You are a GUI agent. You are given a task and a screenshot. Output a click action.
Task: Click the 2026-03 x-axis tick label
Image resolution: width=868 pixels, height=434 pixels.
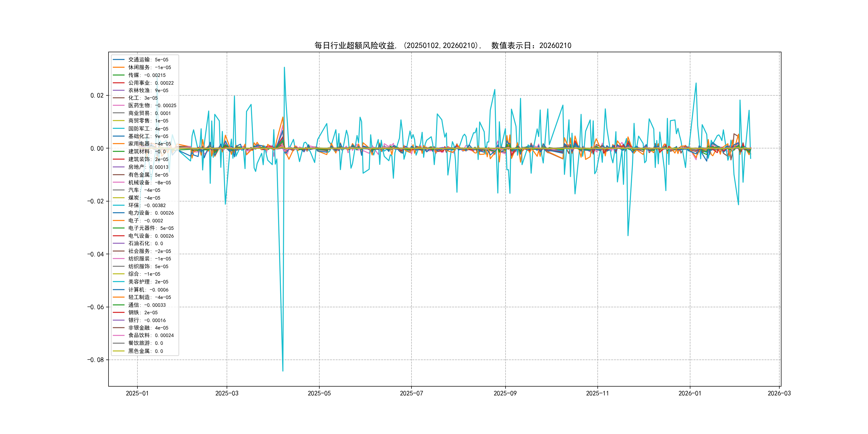point(779,393)
